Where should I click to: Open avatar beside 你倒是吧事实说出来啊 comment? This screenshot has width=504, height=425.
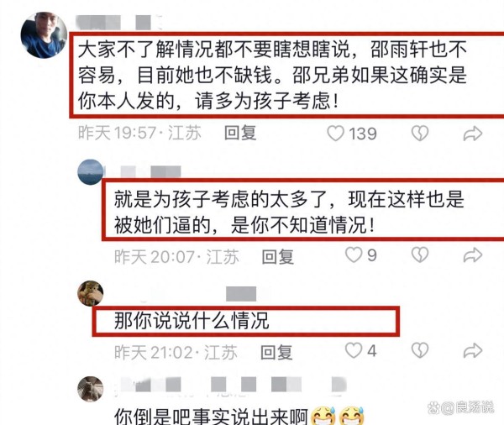coord(91,389)
